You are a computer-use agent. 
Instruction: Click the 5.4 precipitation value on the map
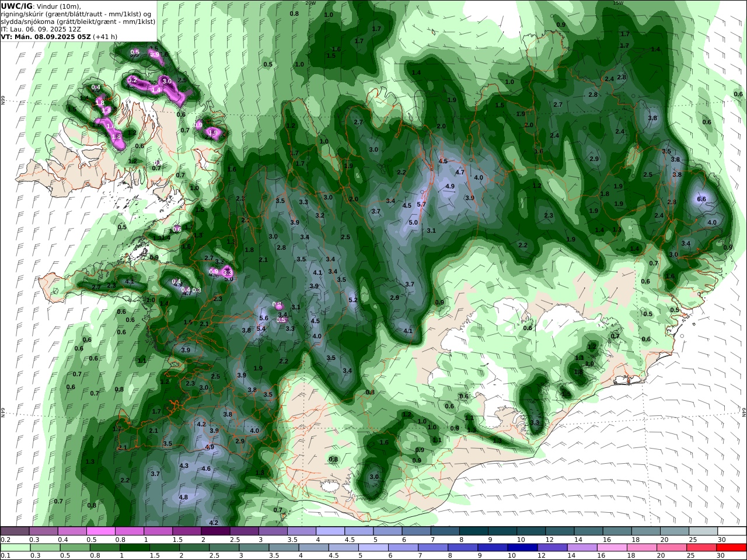coord(261,328)
